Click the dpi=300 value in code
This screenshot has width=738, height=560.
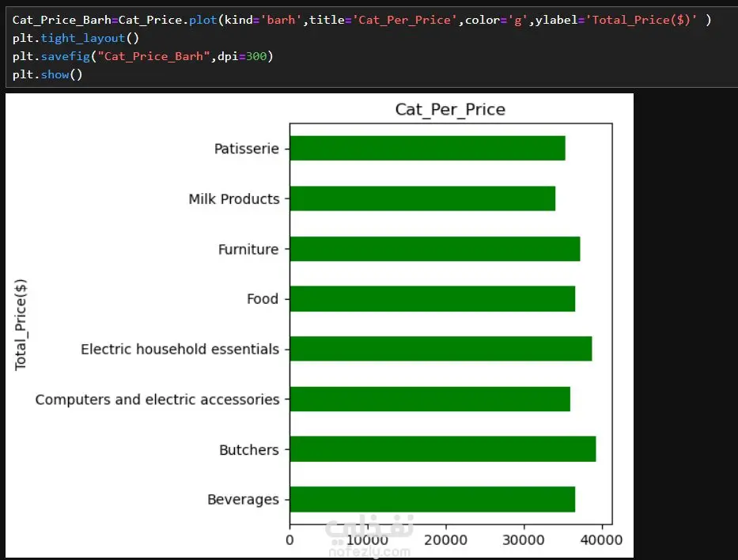click(x=242, y=56)
